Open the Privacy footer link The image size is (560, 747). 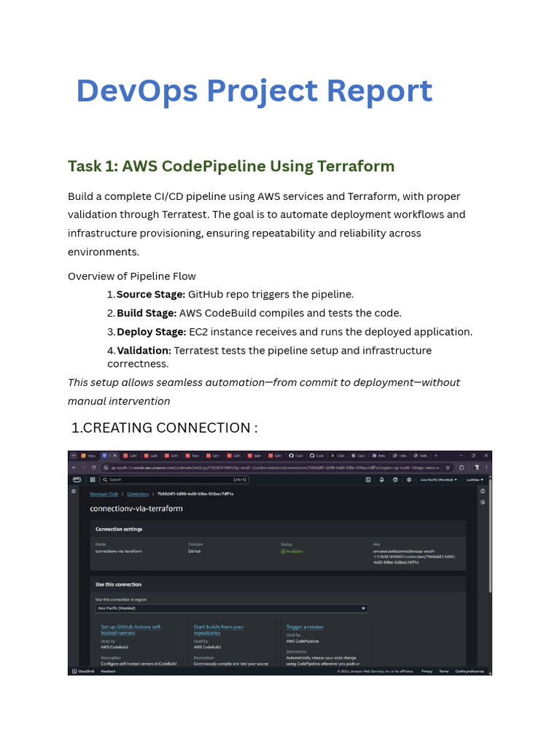coord(427,671)
